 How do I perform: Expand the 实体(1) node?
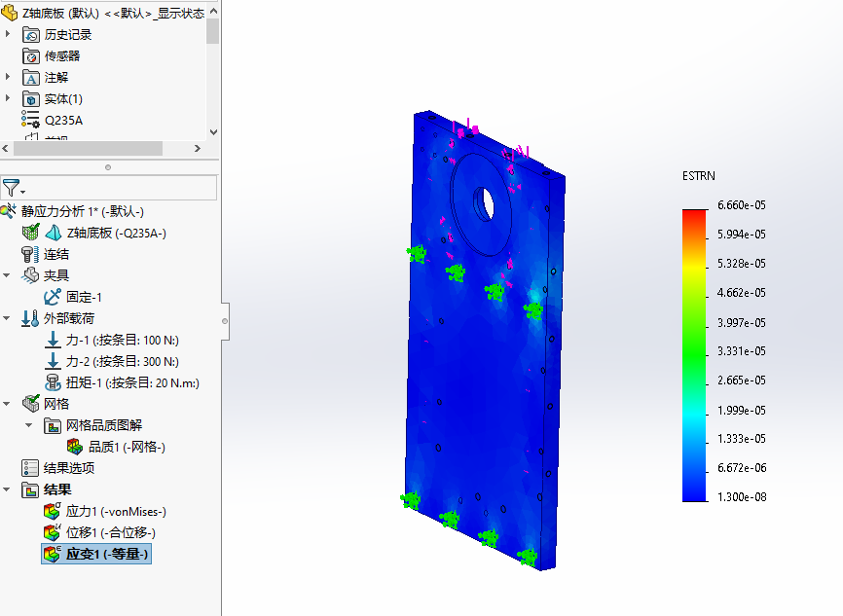point(8,98)
